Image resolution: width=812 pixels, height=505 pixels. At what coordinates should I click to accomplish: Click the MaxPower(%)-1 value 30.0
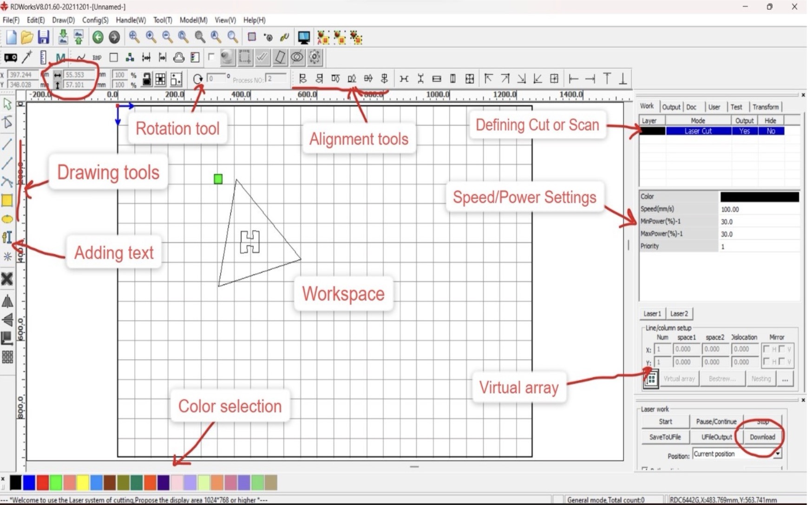pyautogui.click(x=759, y=234)
